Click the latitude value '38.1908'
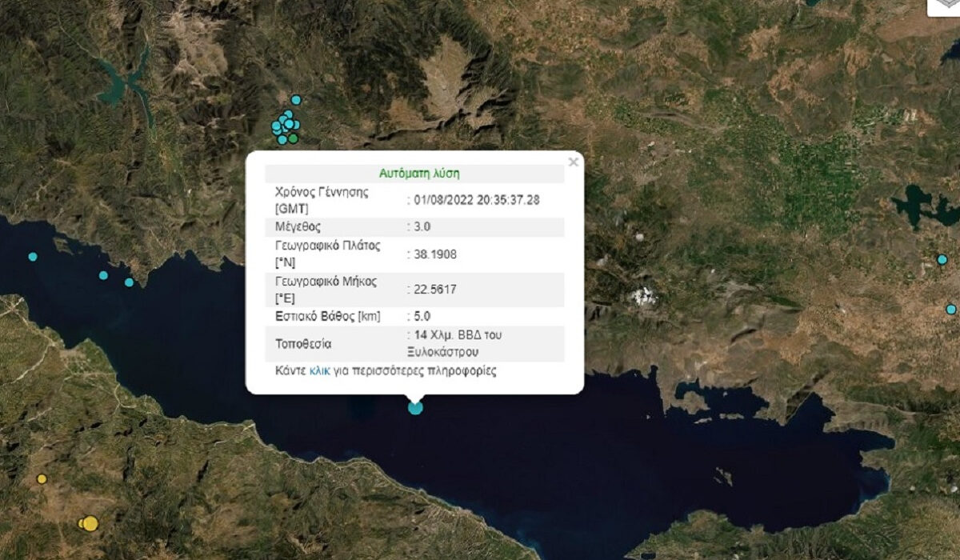The image size is (960, 560). coord(434,254)
